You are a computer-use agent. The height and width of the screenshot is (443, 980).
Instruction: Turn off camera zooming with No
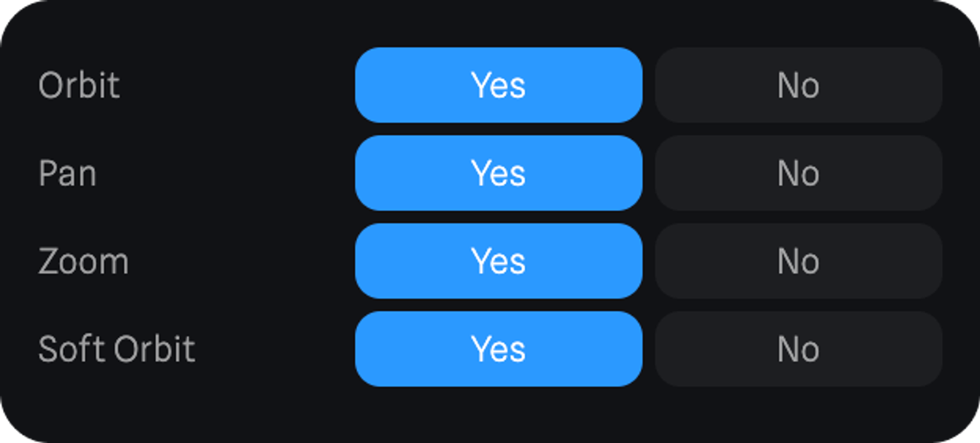(x=798, y=261)
